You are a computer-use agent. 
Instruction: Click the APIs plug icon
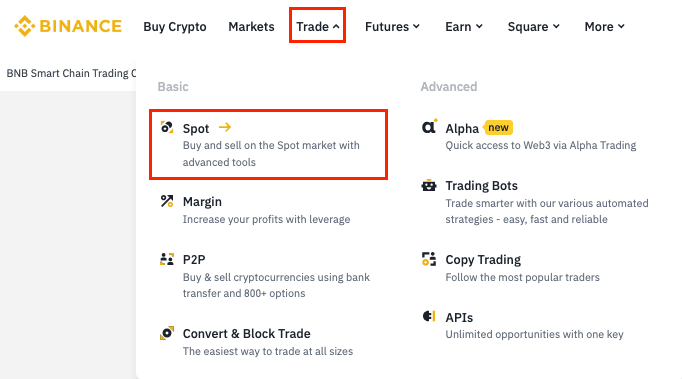(x=429, y=316)
